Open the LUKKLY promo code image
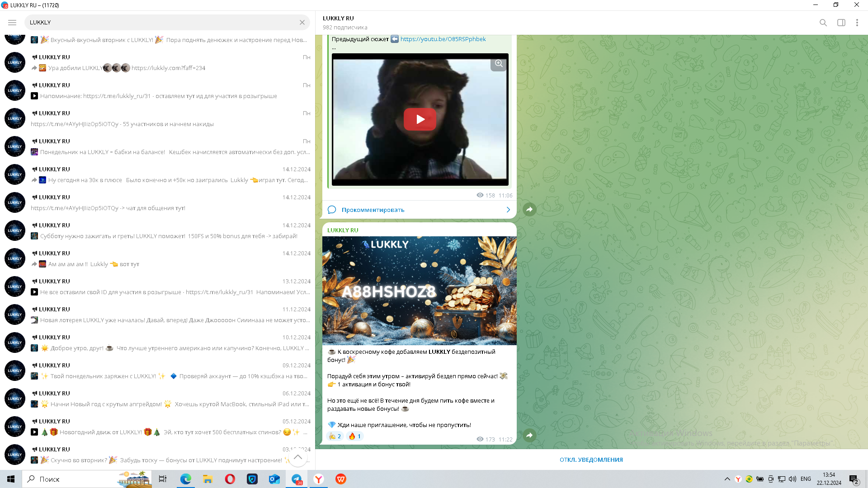Screen dimensions: 868x488 [419, 291]
